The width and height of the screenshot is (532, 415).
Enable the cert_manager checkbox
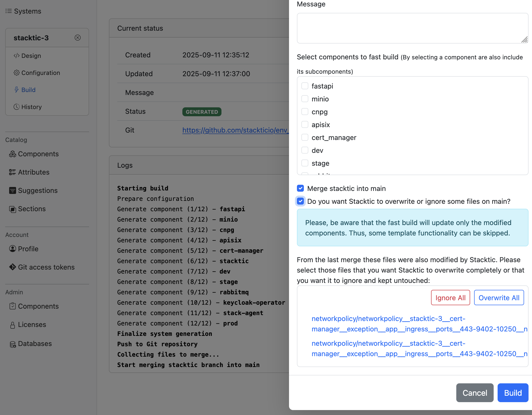[x=305, y=138]
